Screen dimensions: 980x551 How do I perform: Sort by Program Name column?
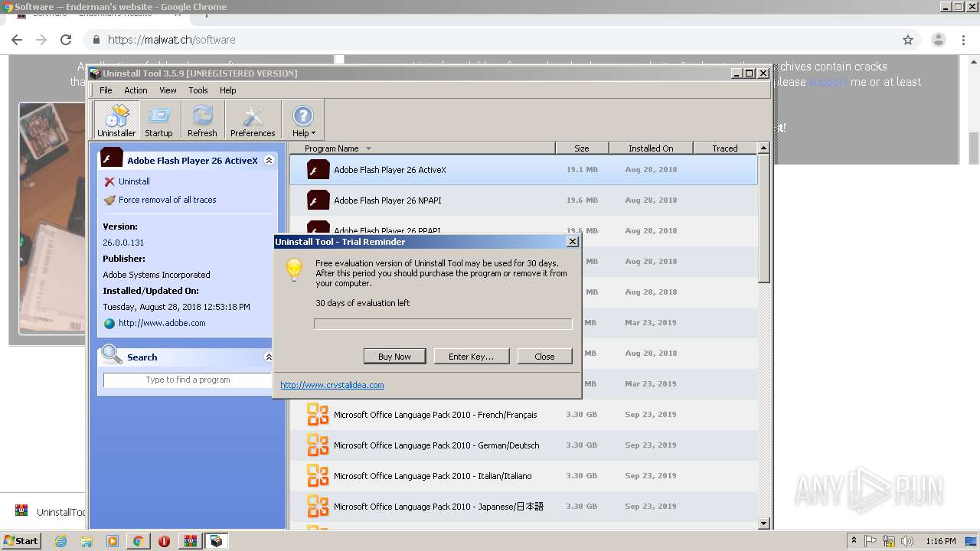[422, 148]
